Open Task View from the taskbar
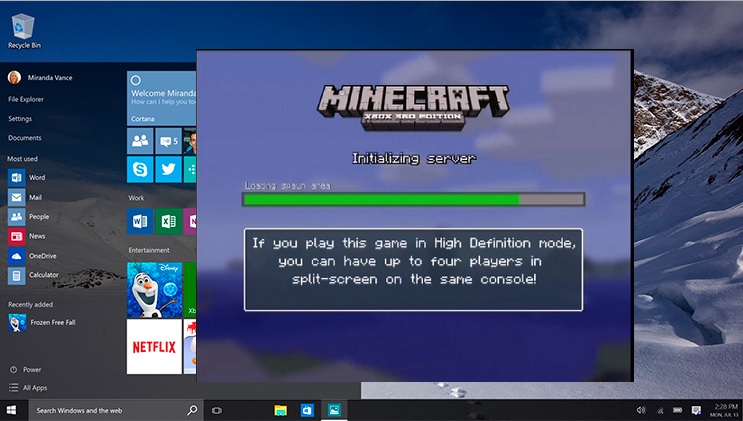743x421 pixels. point(217,410)
